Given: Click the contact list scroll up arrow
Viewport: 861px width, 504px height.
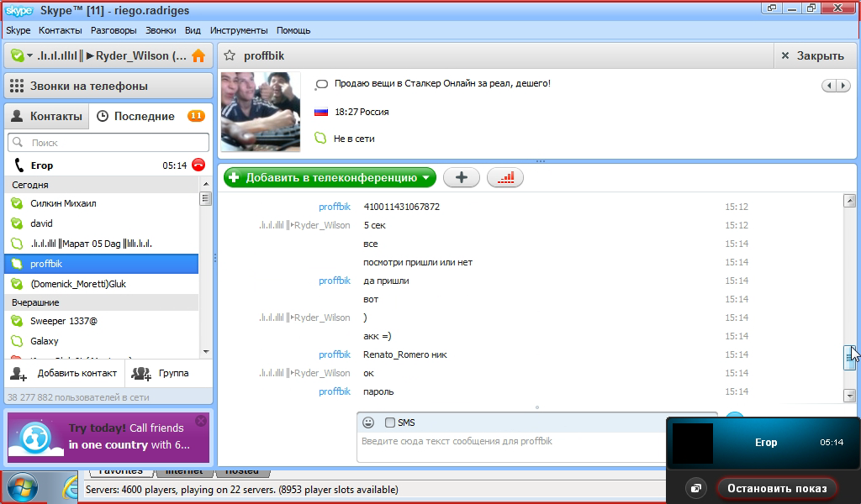Looking at the screenshot, I should coord(206,184).
